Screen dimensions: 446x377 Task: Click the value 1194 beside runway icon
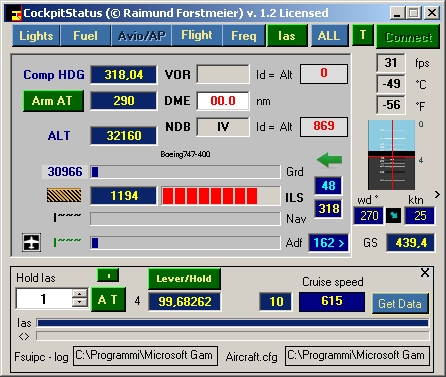124,196
